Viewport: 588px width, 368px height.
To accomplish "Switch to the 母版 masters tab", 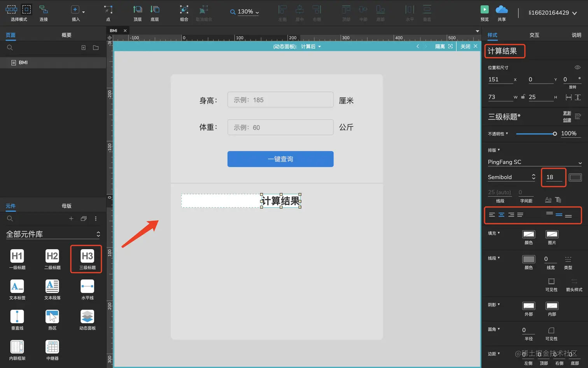I will (66, 206).
